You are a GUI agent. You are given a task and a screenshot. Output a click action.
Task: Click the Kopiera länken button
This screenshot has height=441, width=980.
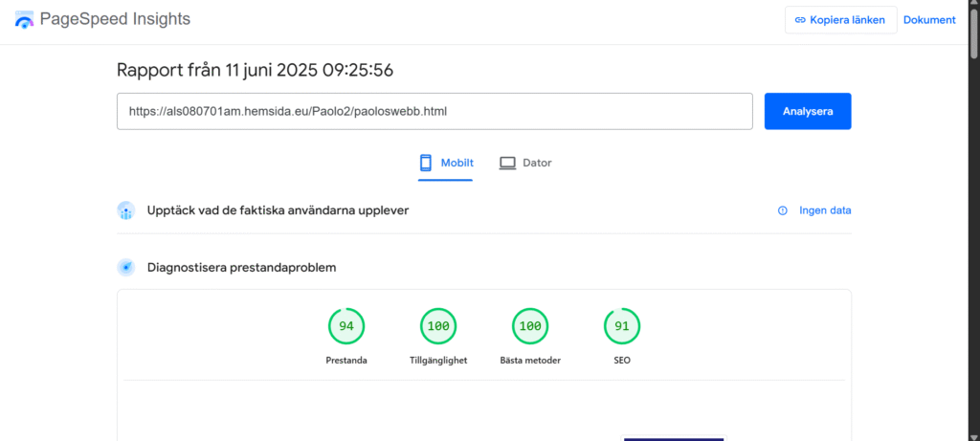click(x=840, y=20)
